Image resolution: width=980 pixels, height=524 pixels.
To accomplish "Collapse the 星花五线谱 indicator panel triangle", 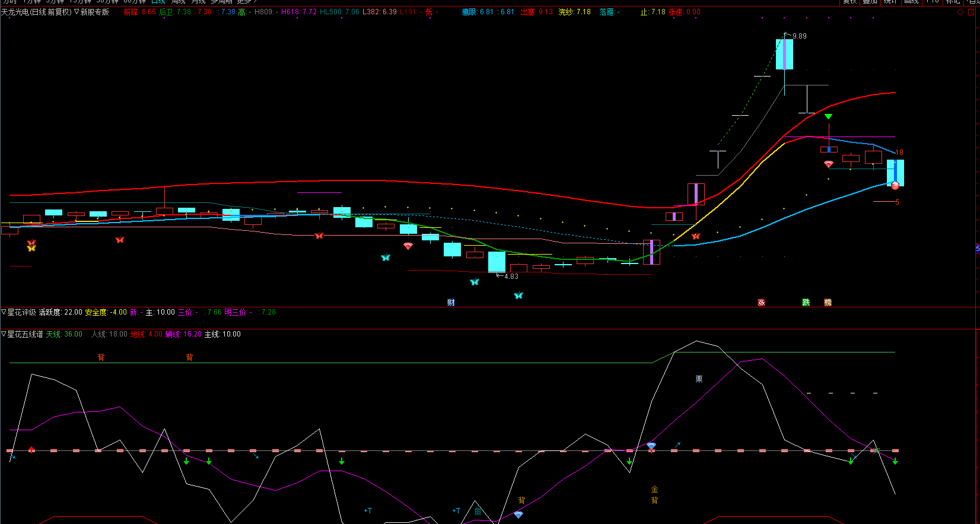I will [4, 335].
